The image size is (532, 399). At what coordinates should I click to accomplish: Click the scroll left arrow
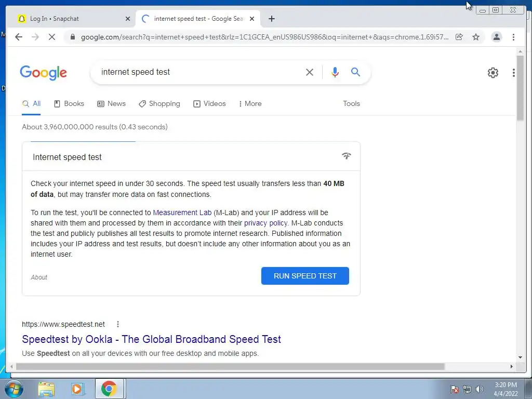11,366
